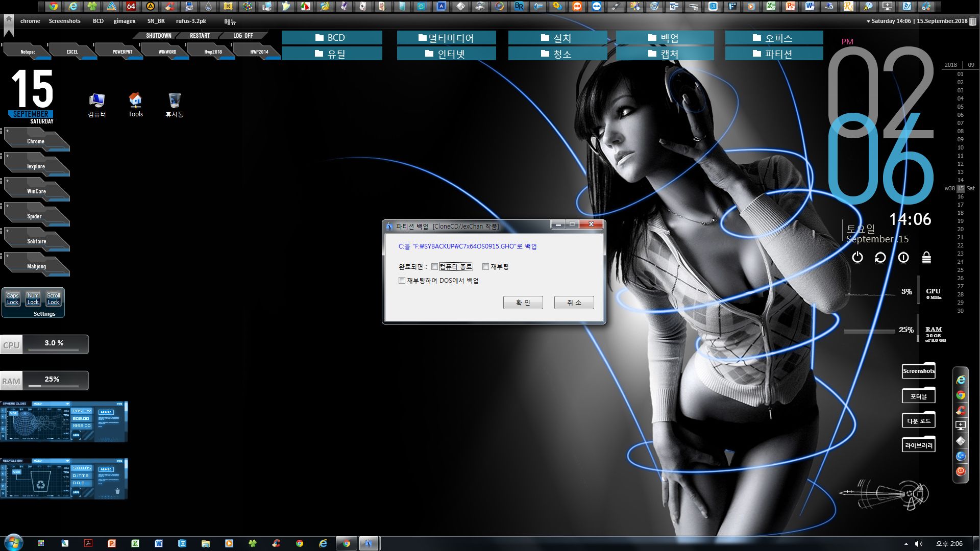This screenshot has width=980, height=551.
Task: Click the Rubik's cube icon in top dock
Action: (248, 7)
